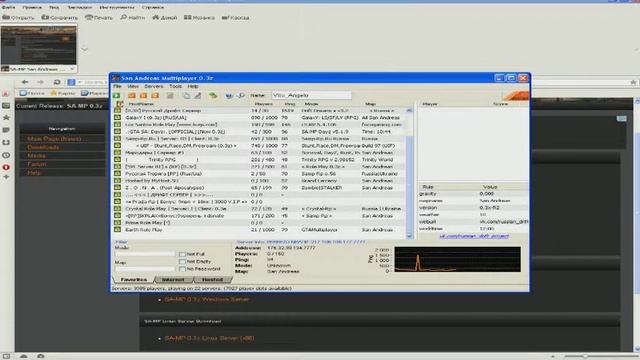Screen dimensions: 640x360
Task: Open the Help menu in SA-MP window
Action: click(193, 86)
